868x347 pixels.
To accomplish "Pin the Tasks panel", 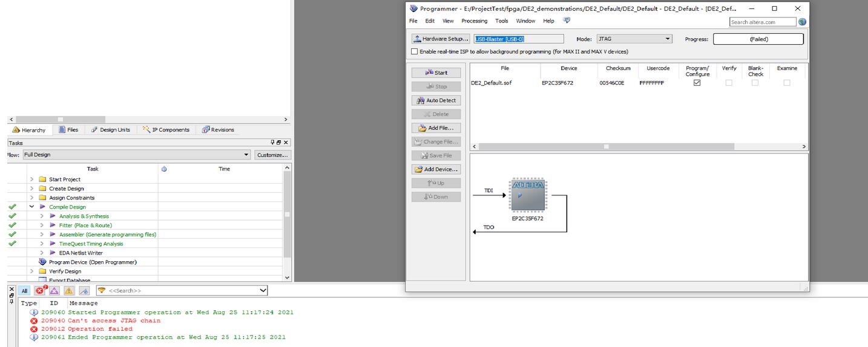I will point(273,143).
